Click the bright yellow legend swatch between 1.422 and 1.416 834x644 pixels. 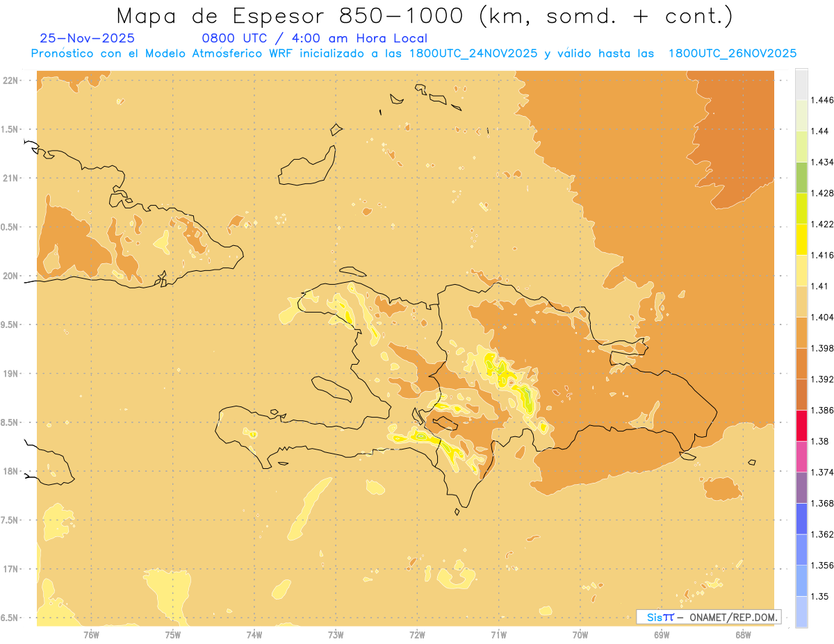tap(801, 240)
